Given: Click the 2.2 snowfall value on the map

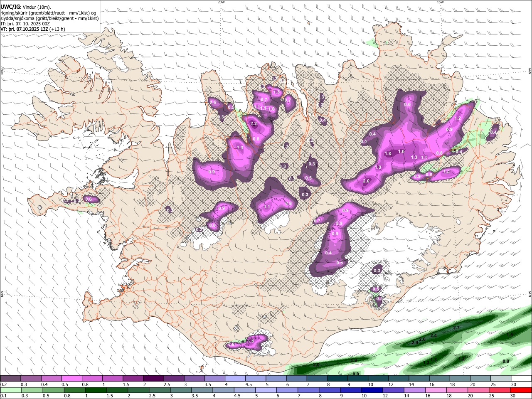Looking at the screenshot, I should pyautogui.click(x=254, y=124).
